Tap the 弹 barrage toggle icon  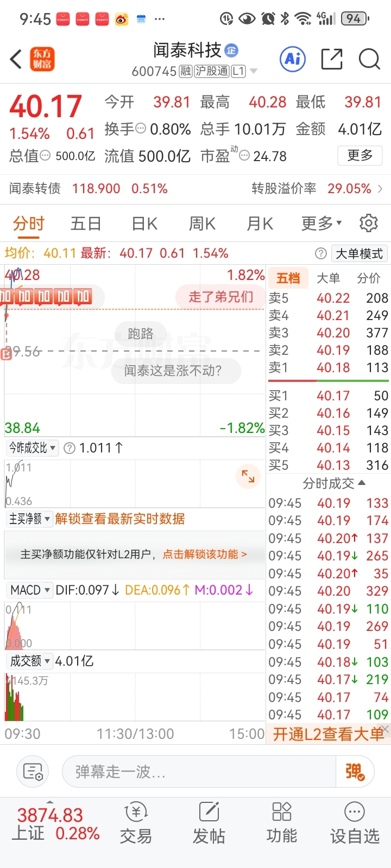click(355, 771)
